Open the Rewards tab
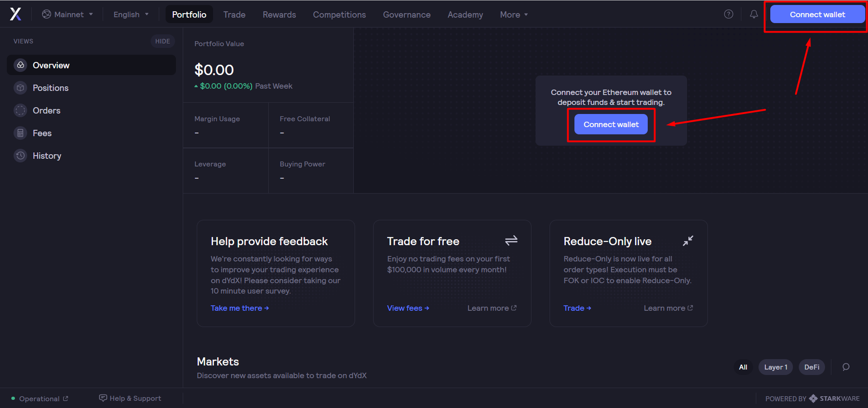 coord(279,14)
